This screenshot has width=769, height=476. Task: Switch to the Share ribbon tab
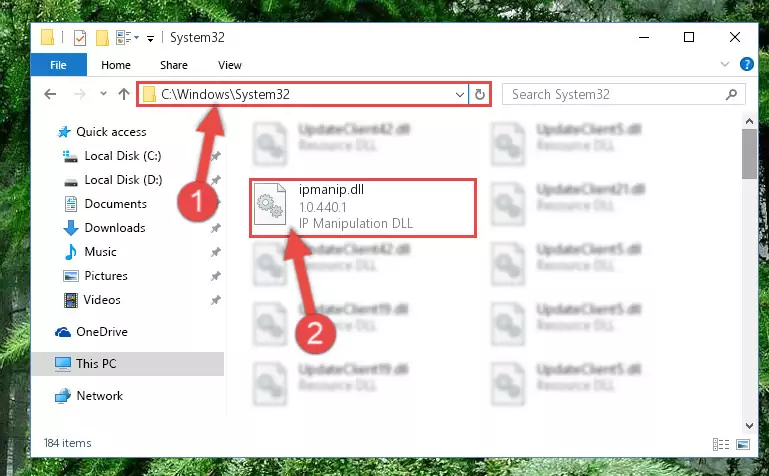pyautogui.click(x=174, y=65)
